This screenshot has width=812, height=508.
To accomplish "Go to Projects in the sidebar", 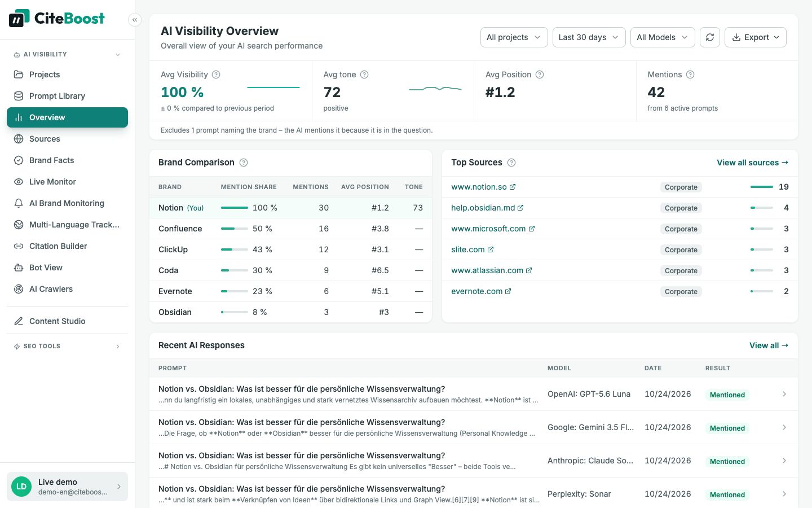I will tap(67, 75).
